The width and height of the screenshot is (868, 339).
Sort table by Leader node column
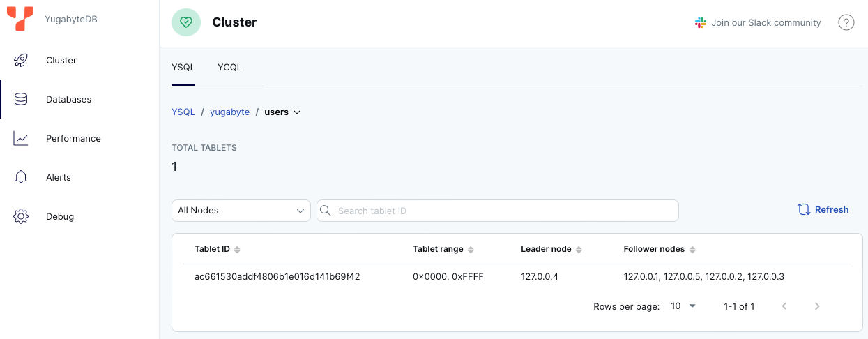click(x=579, y=250)
